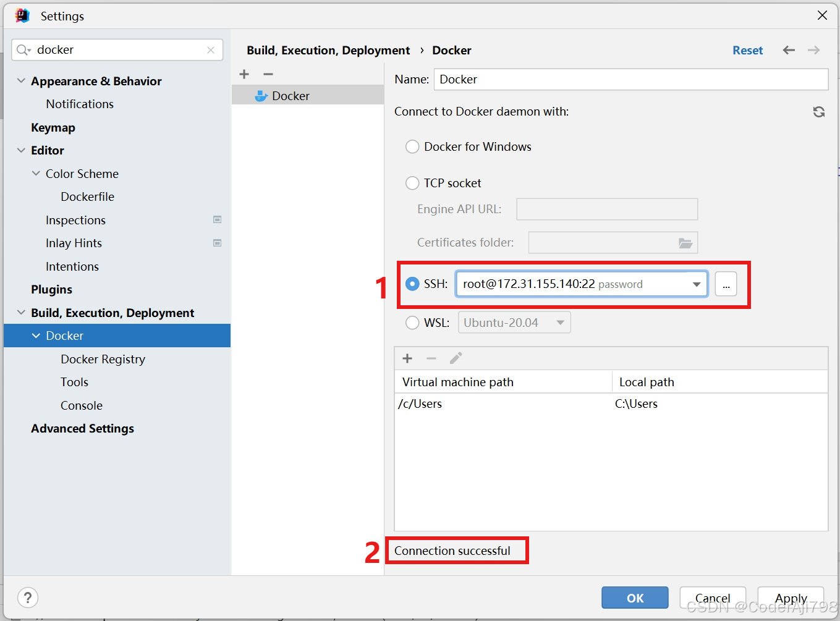The height and width of the screenshot is (621, 840).
Task: Click the Cancel button
Action: tap(713, 598)
